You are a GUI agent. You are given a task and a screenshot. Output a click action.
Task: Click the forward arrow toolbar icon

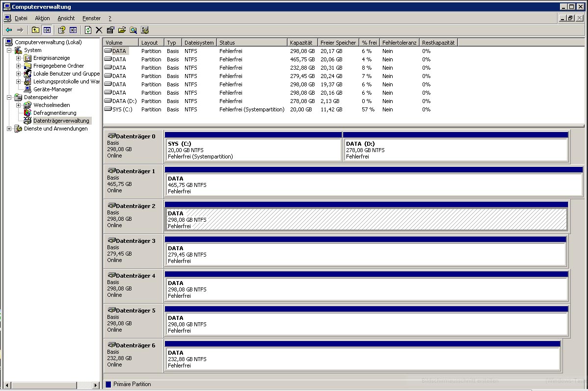point(20,30)
